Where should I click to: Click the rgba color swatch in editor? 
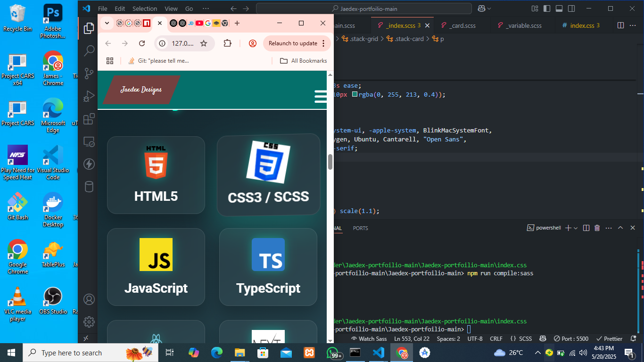[355, 94]
